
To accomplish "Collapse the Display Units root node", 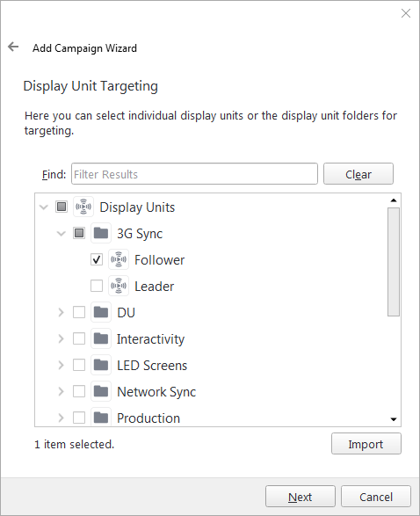I will coord(43,207).
